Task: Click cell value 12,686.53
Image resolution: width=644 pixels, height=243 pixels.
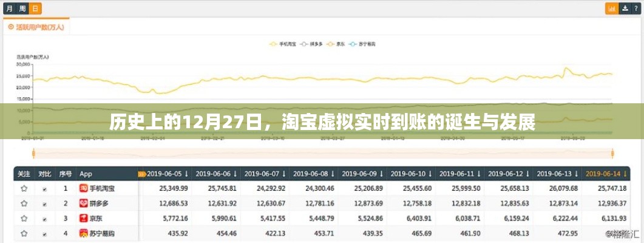Action: pos(172,203)
